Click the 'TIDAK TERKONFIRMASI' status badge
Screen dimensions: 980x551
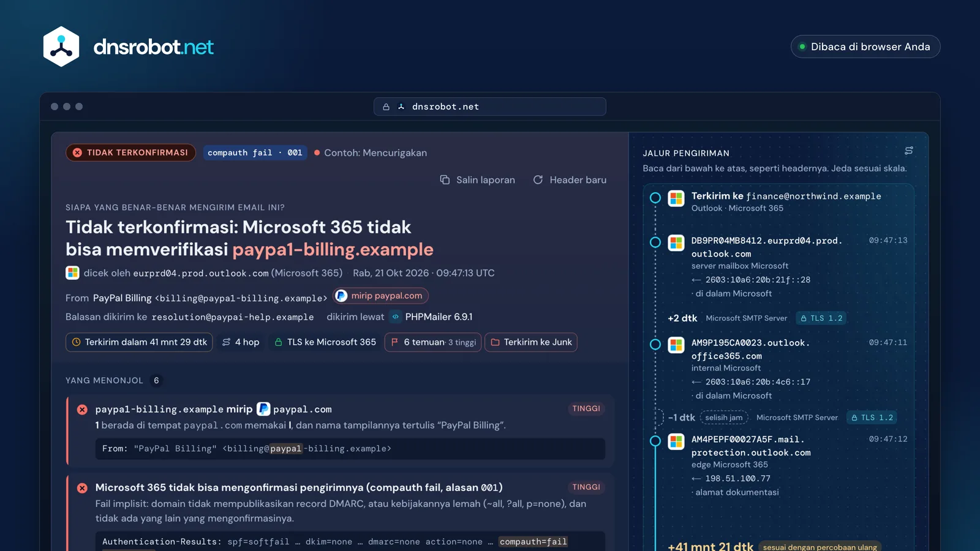[131, 152]
